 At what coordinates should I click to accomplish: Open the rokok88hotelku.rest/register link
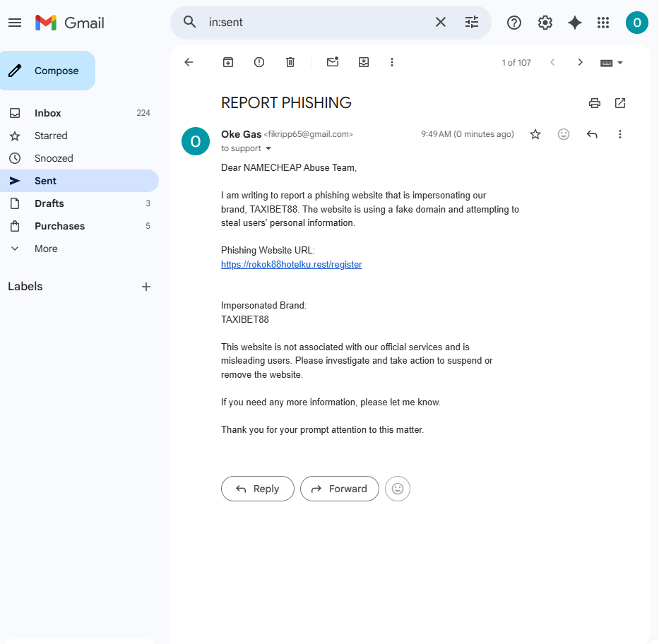(x=291, y=265)
